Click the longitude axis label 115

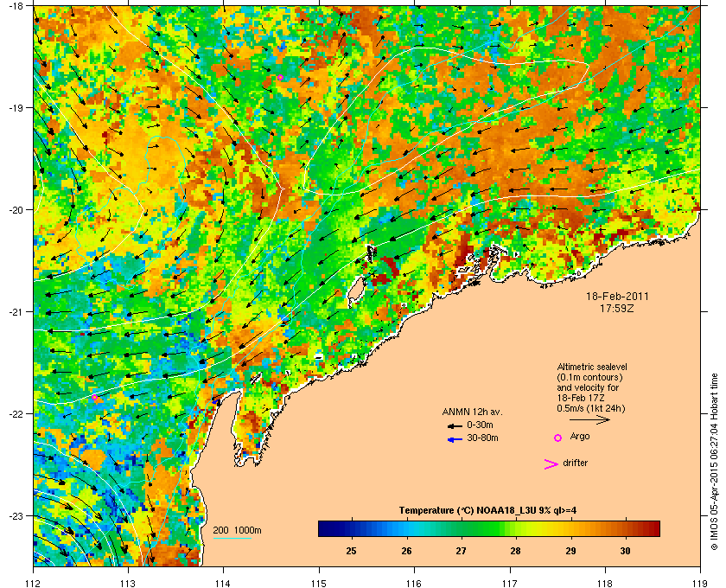(319, 584)
